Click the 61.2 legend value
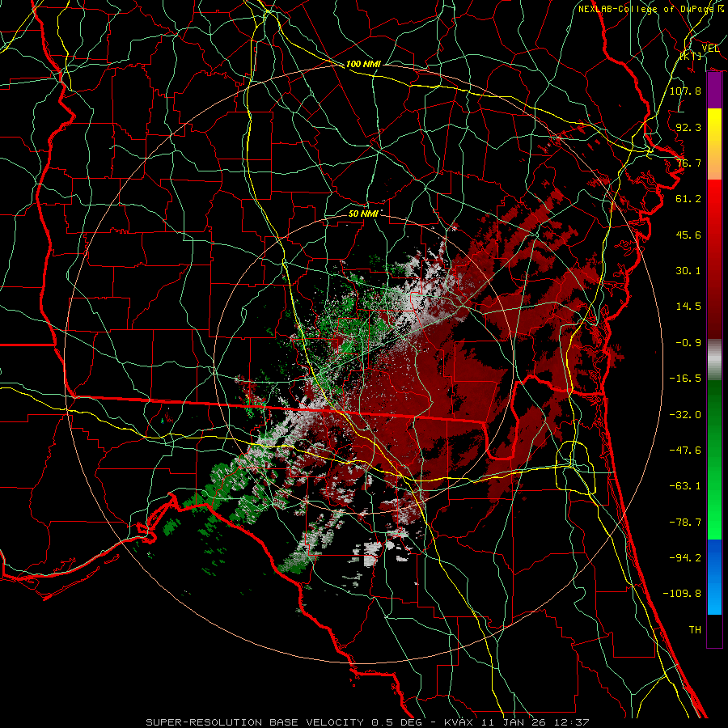The image size is (728, 728). pos(688,199)
